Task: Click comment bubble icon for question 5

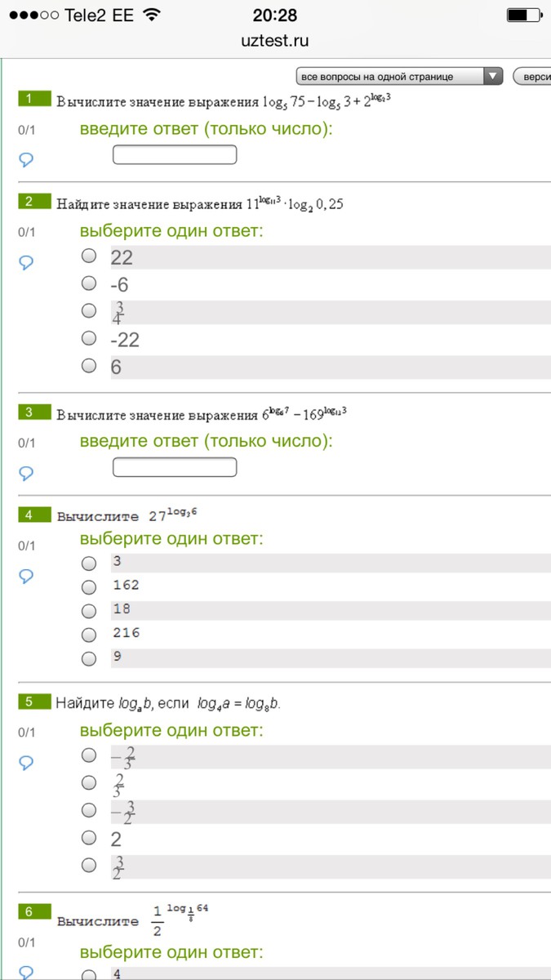Action: pyautogui.click(x=25, y=762)
